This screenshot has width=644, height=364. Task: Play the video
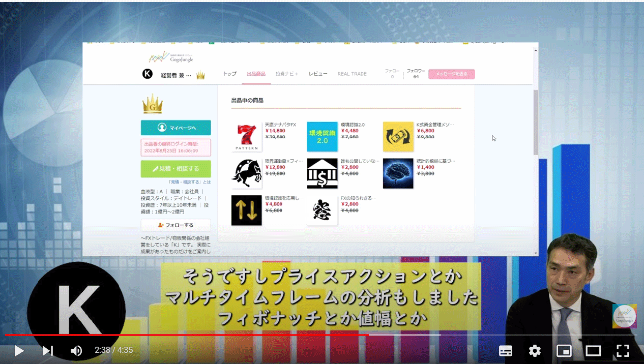pyautogui.click(x=19, y=351)
